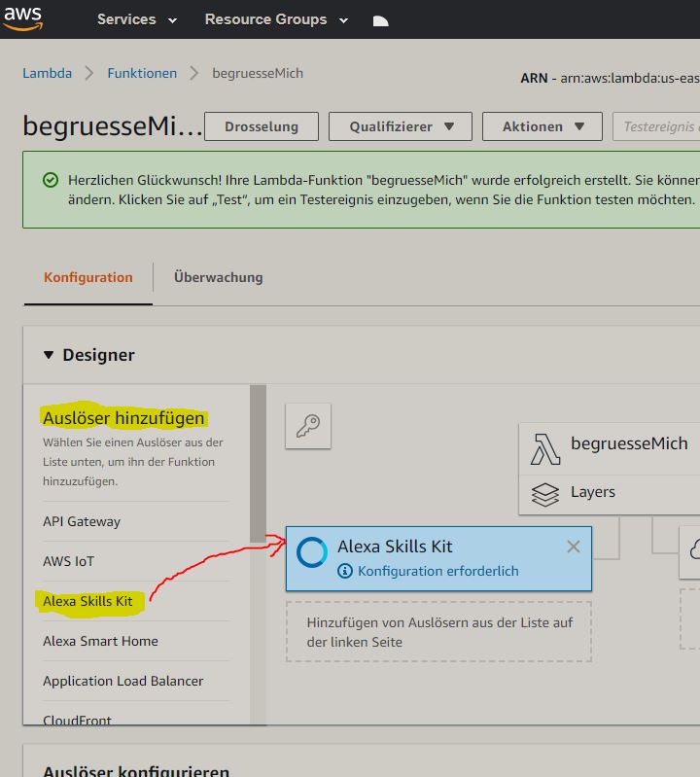The image size is (700, 777).
Task: Open the Aktionen dropdown menu
Action: pyautogui.click(x=544, y=126)
